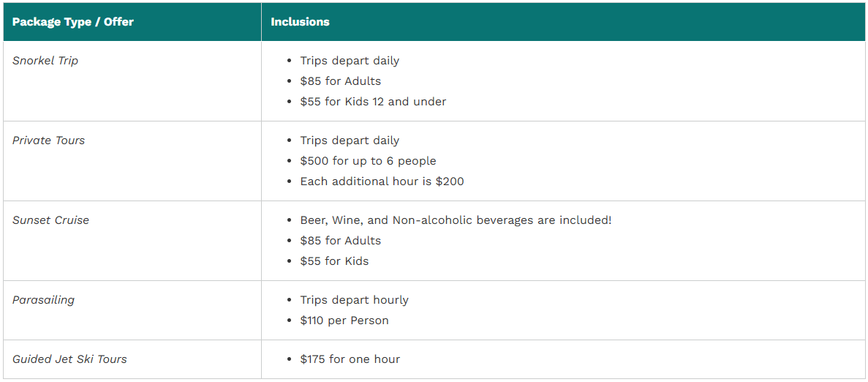
Task: Select the Parasailing package name
Action: point(43,301)
